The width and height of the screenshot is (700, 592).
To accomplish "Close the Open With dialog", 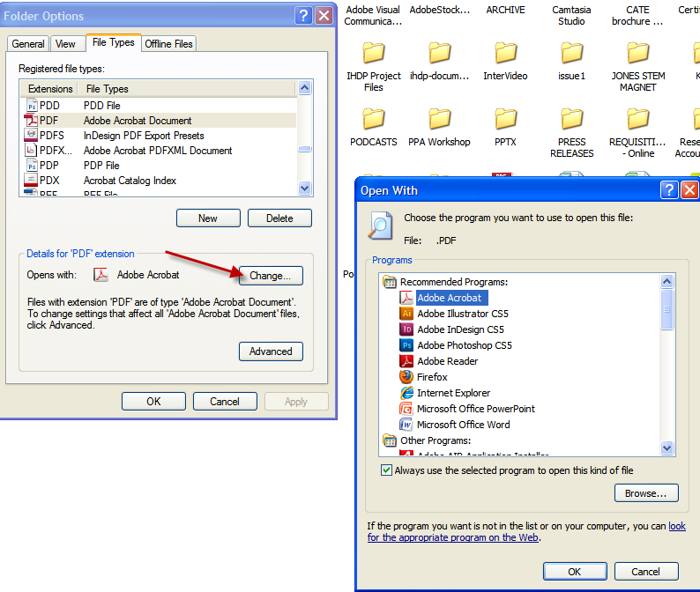I will pos(689,190).
